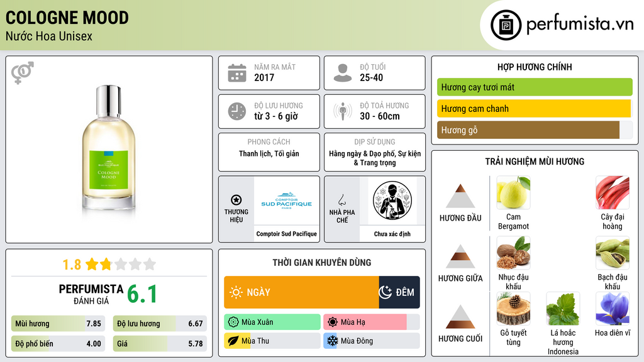Click the leaf icon next to Mùa Thu

[233, 341]
